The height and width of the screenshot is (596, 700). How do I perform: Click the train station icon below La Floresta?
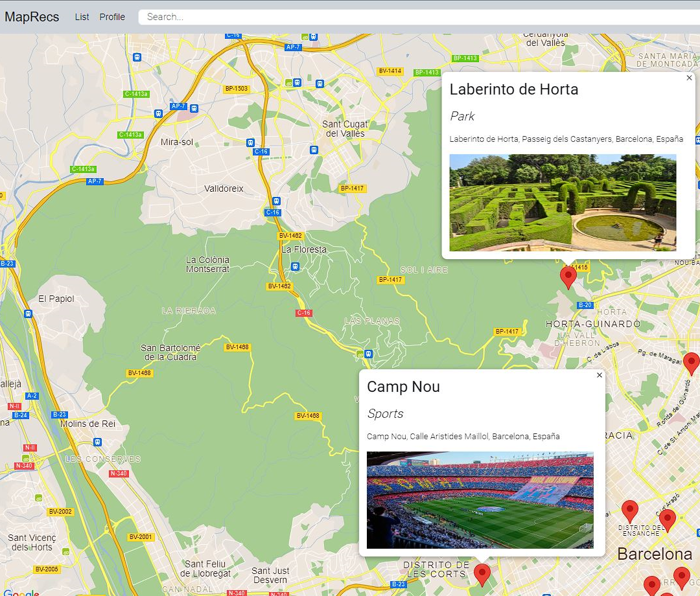click(x=295, y=266)
